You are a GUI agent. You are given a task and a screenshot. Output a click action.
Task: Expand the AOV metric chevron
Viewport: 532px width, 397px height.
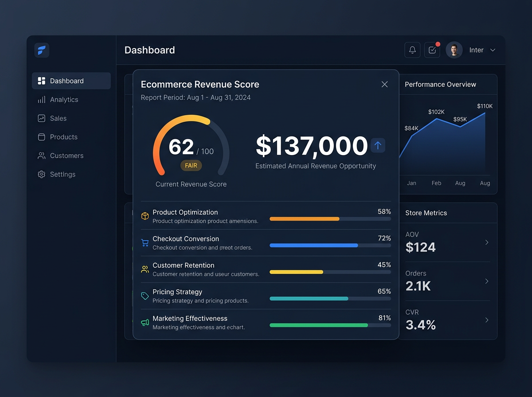tap(487, 242)
